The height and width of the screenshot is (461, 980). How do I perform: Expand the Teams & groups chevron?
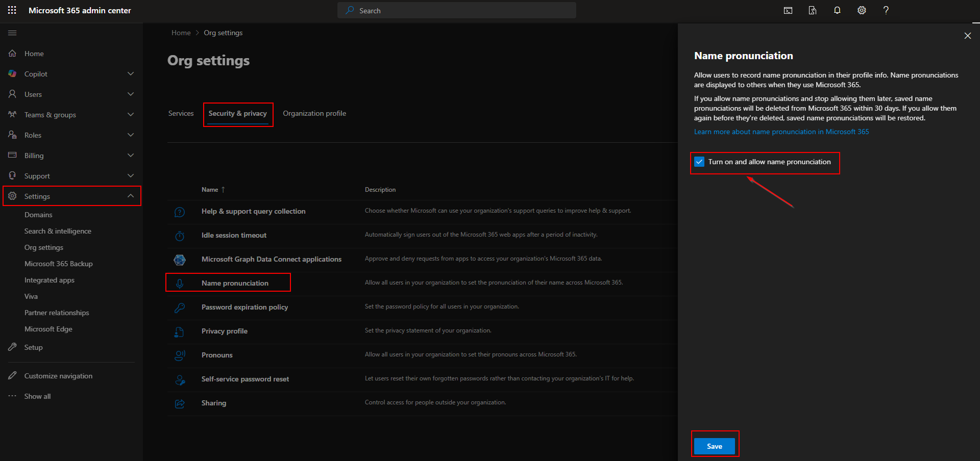pos(131,115)
